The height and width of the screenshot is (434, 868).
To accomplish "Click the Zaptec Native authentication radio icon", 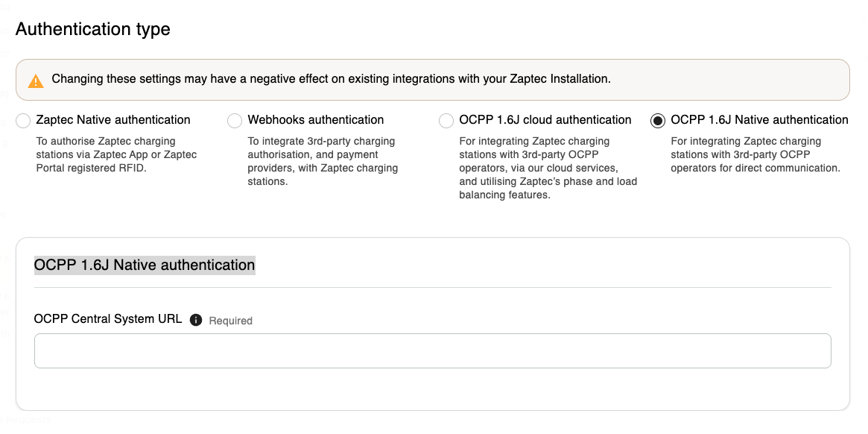I will pos(23,120).
